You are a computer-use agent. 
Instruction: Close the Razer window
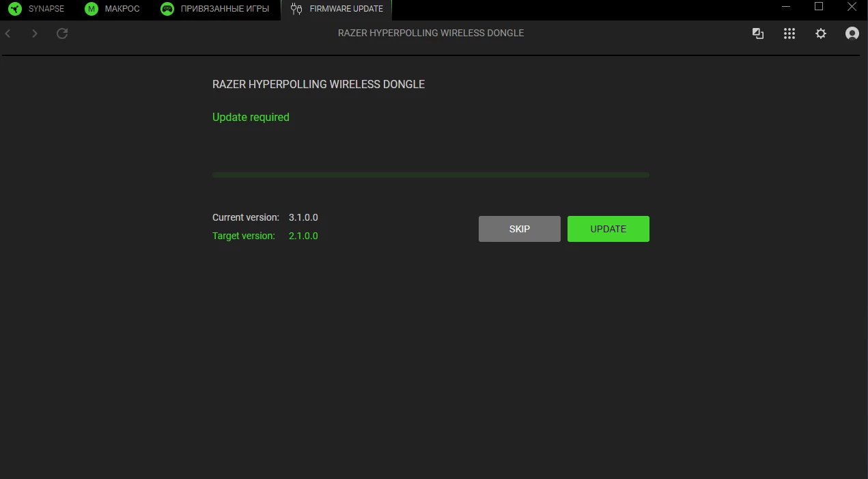coord(851,7)
